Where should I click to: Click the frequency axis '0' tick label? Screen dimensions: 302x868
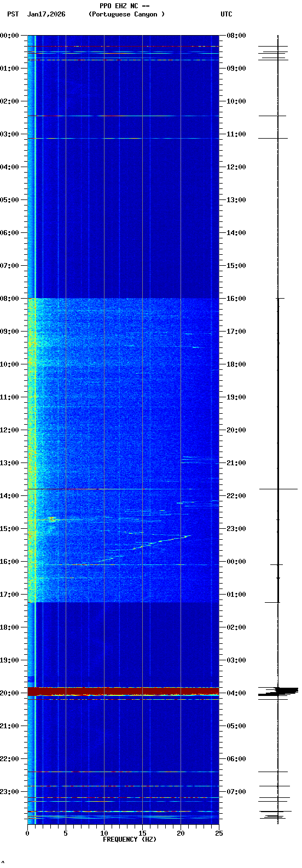pyautogui.click(x=27, y=833)
